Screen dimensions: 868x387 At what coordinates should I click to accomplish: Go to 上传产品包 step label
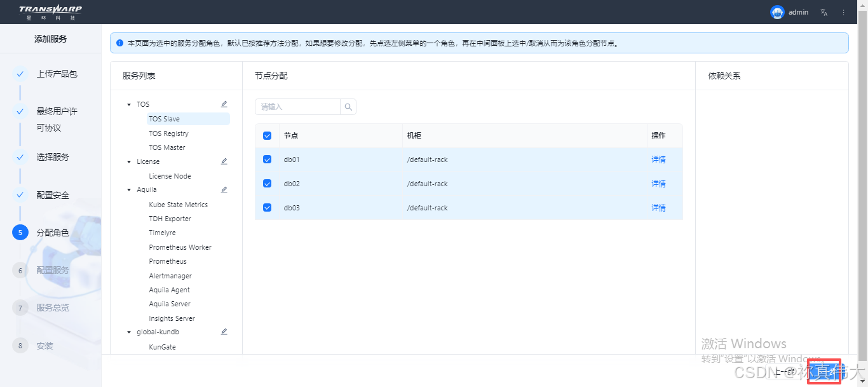pyautogui.click(x=57, y=74)
